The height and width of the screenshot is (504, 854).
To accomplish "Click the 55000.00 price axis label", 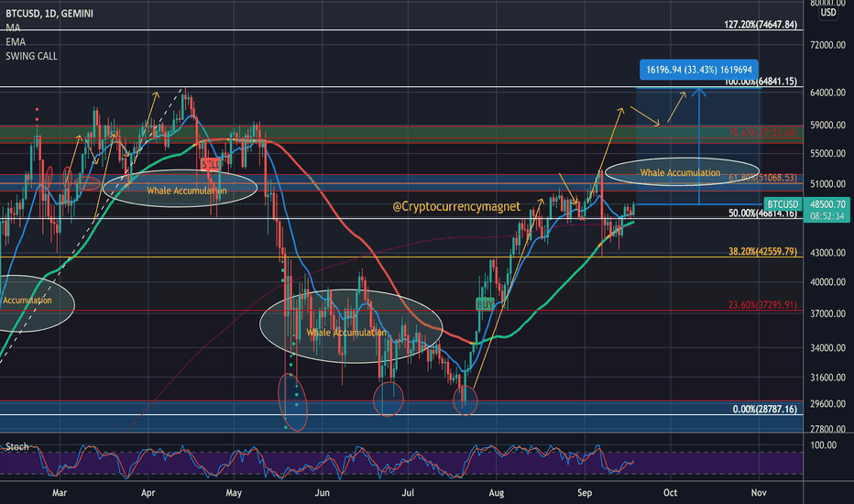I will coord(827,154).
